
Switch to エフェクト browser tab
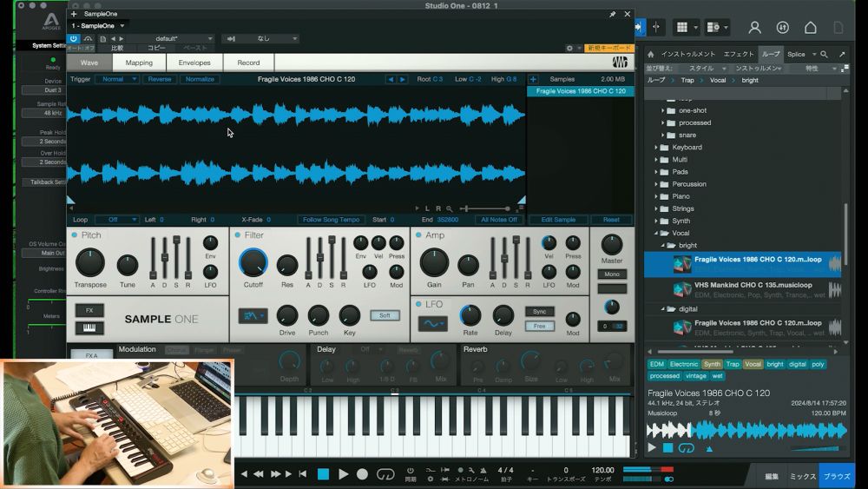739,54
